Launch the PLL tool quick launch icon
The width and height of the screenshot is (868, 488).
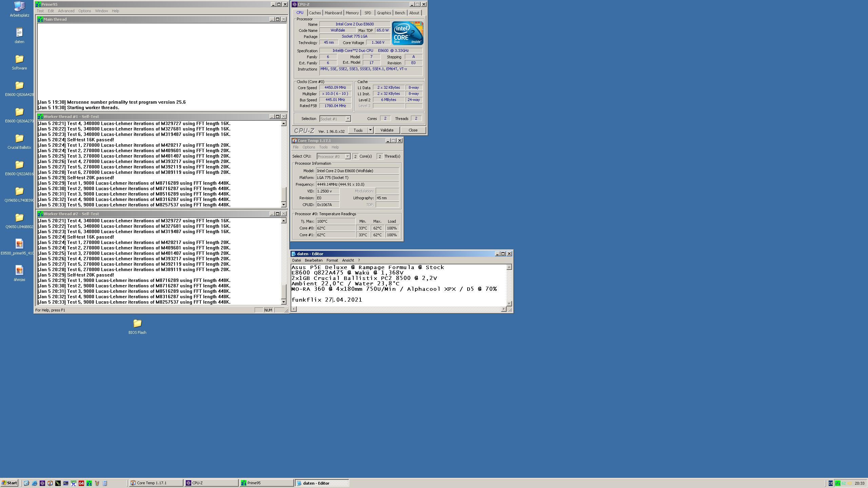point(66,483)
